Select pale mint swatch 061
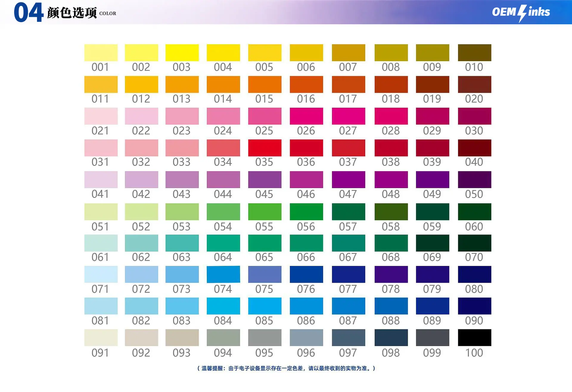The image size is (572, 392). [x=101, y=243]
